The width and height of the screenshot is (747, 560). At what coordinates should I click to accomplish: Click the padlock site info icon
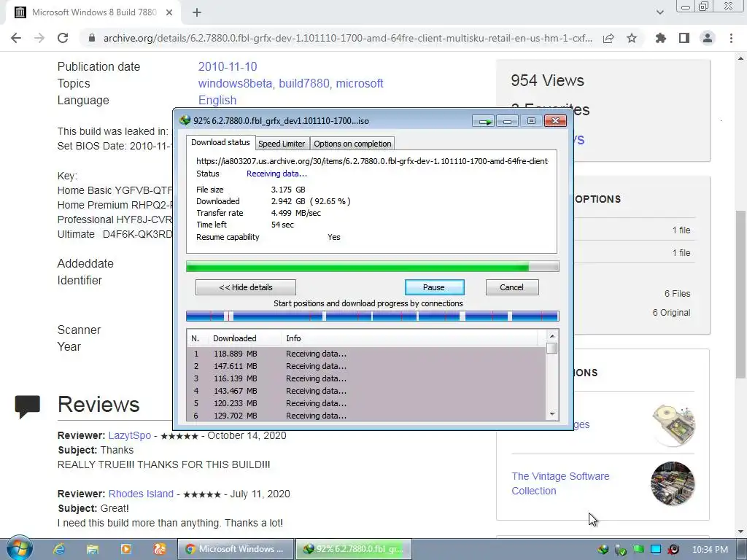(92, 38)
